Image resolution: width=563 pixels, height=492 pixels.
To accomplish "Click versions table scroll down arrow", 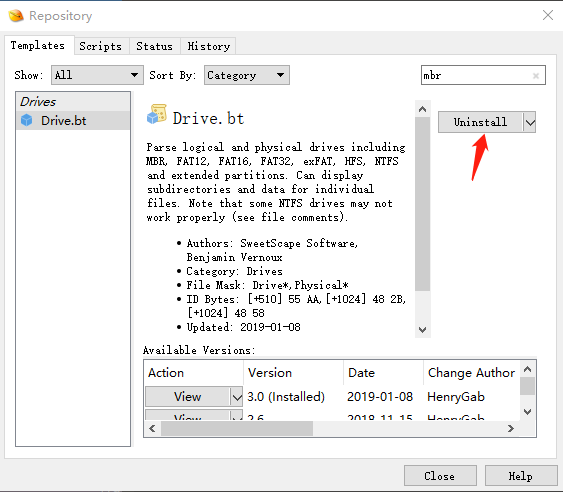I will tap(527, 412).
